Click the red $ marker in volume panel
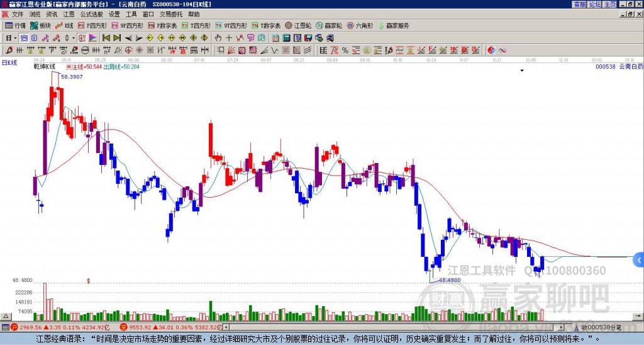 click(x=88, y=281)
